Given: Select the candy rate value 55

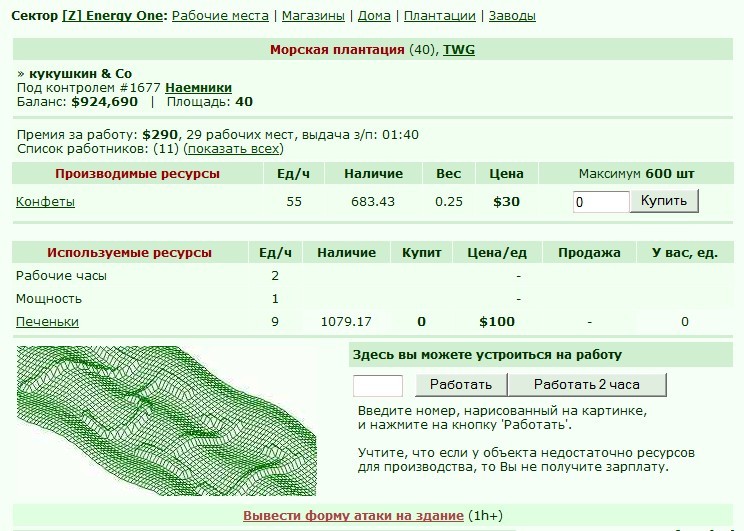Looking at the screenshot, I should coord(294,202).
